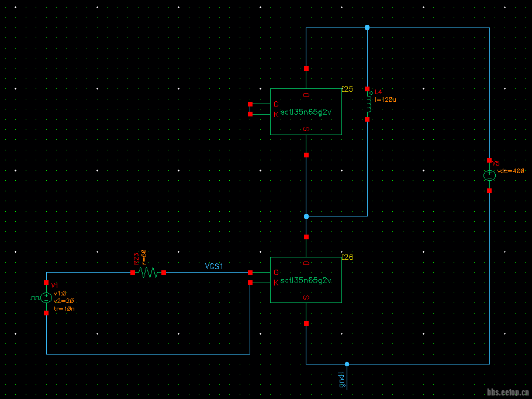Select V5 negative terminal red square
The image size is (532, 399).
pyautogui.click(x=489, y=191)
